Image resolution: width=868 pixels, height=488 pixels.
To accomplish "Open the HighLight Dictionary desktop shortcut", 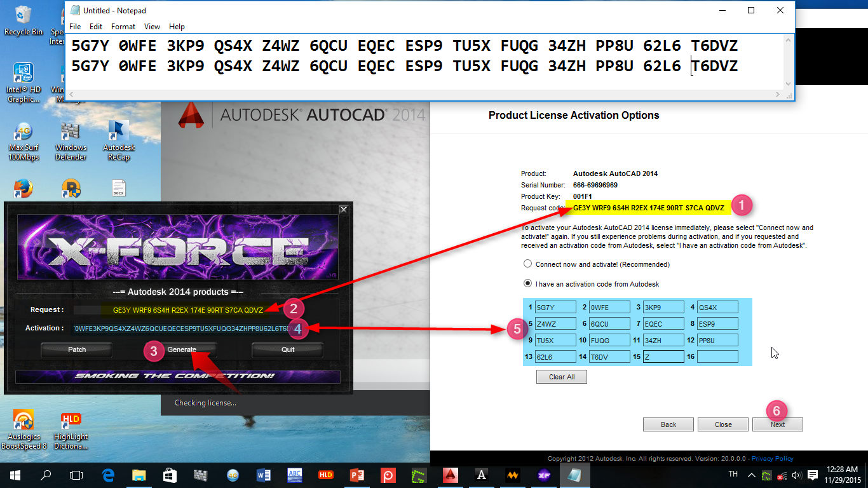I will point(71,430).
